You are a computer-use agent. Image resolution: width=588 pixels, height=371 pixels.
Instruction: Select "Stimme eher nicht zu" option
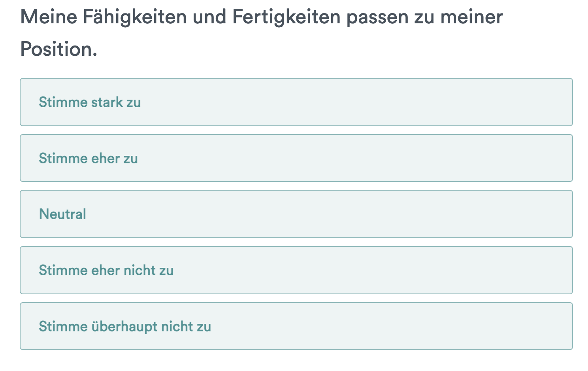[x=296, y=270]
